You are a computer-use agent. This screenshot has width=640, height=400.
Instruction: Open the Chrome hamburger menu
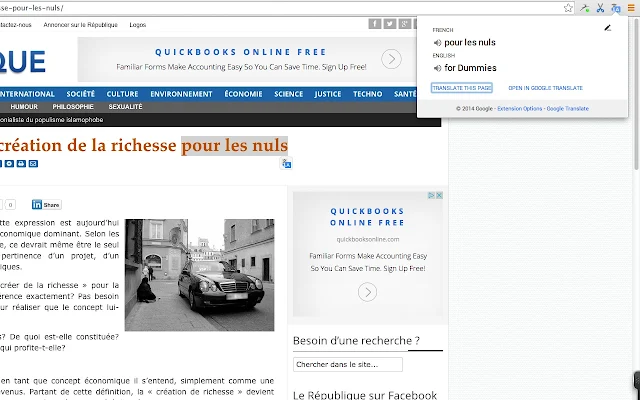click(631, 8)
